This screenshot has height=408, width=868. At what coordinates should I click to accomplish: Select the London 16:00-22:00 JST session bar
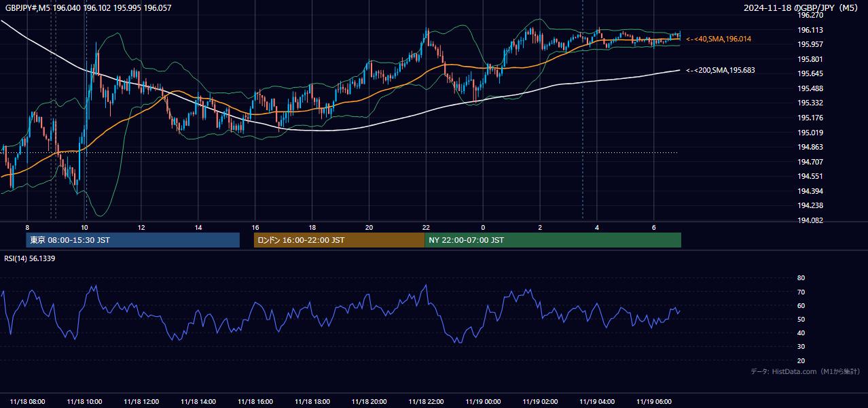tap(339, 240)
